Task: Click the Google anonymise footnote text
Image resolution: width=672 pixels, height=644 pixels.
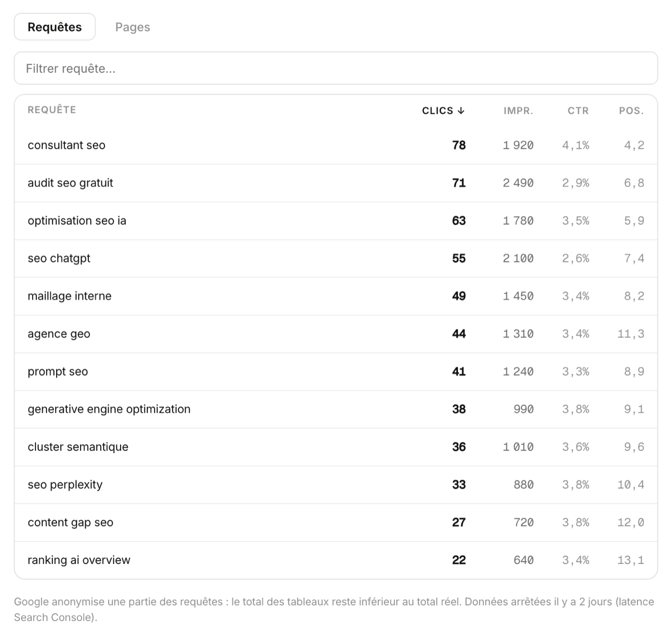Action: [334, 609]
